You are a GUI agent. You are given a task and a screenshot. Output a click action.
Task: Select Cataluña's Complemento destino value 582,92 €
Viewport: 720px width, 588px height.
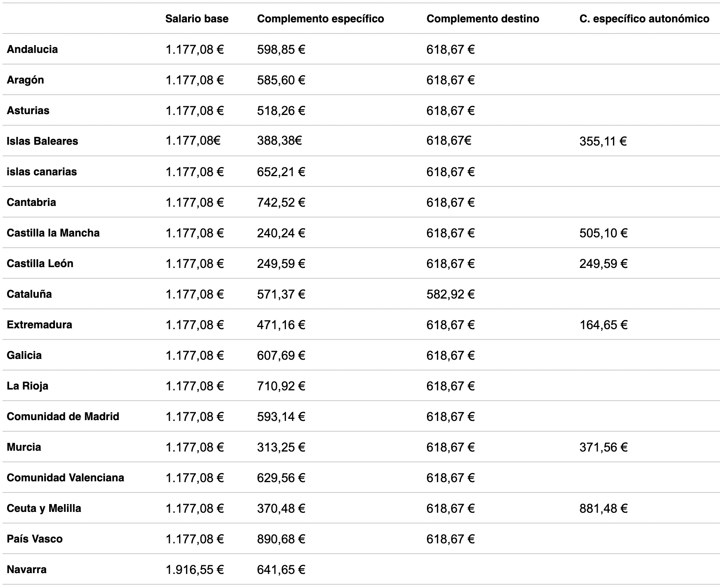point(451,294)
